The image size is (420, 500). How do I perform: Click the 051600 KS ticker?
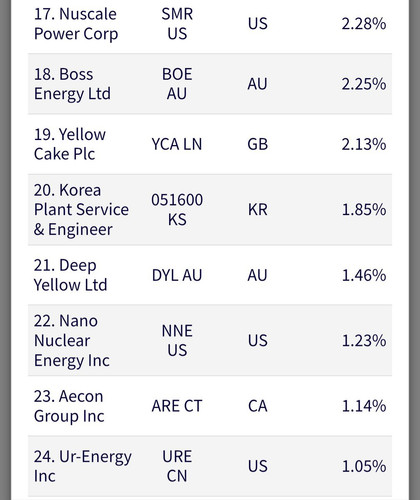point(177,209)
